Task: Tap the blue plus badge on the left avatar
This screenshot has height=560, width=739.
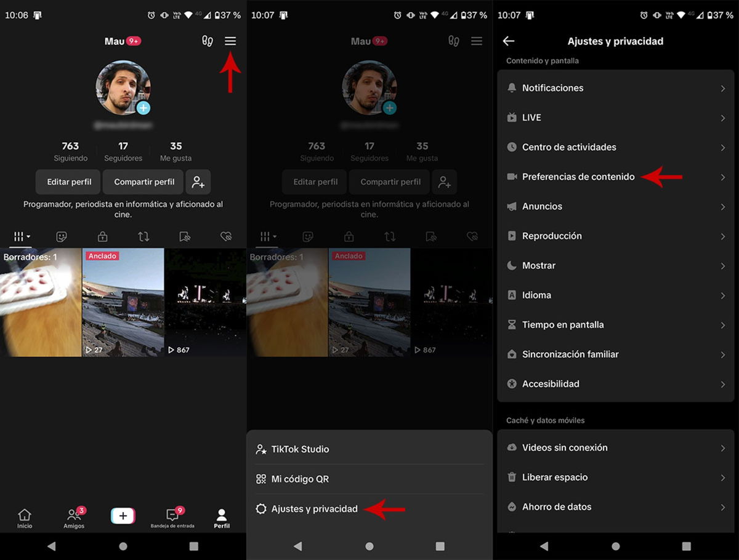Action: pos(143,108)
